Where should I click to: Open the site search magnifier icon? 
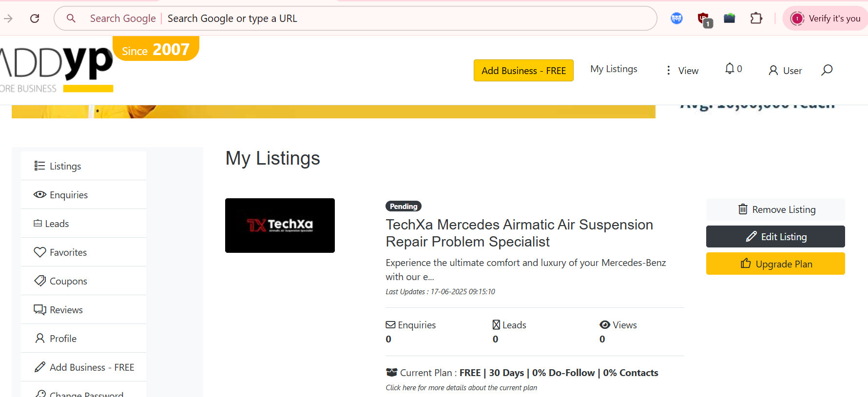click(x=827, y=70)
